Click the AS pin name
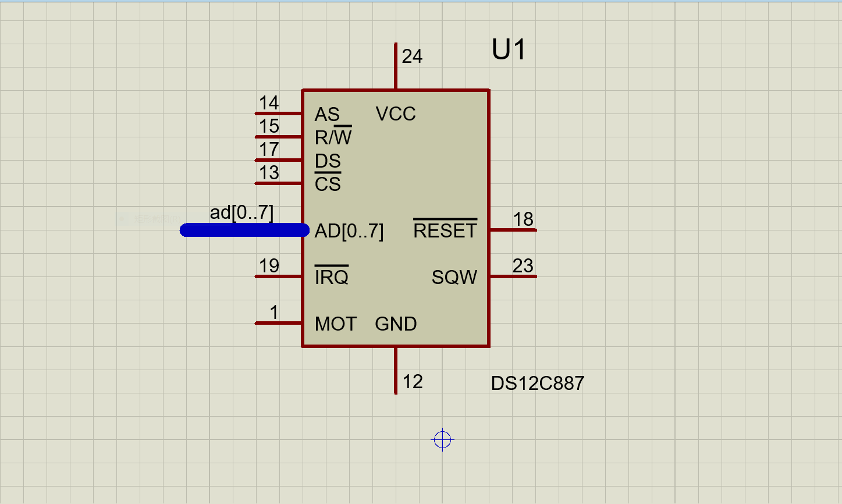Screen dimensions: 842x504 327,114
